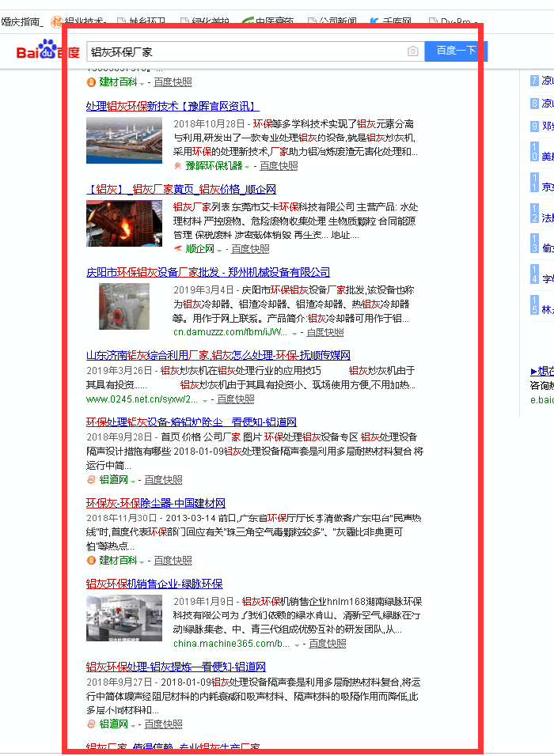Expand the arrow beside 顺企网
Viewport: 554px width, 756px height.
click(219, 250)
